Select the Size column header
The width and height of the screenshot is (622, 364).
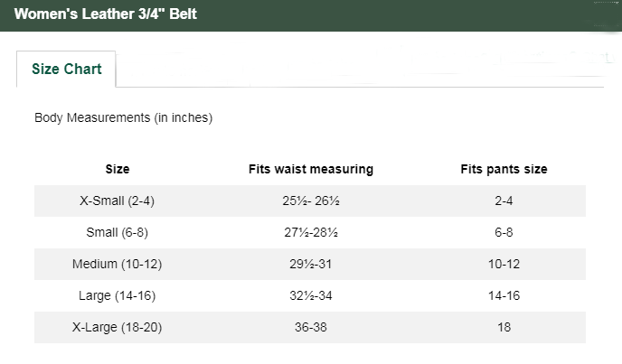(x=118, y=169)
